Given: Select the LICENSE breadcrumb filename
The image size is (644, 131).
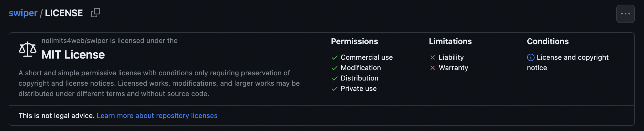Looking at the screenshot, I should coord(64,13).
